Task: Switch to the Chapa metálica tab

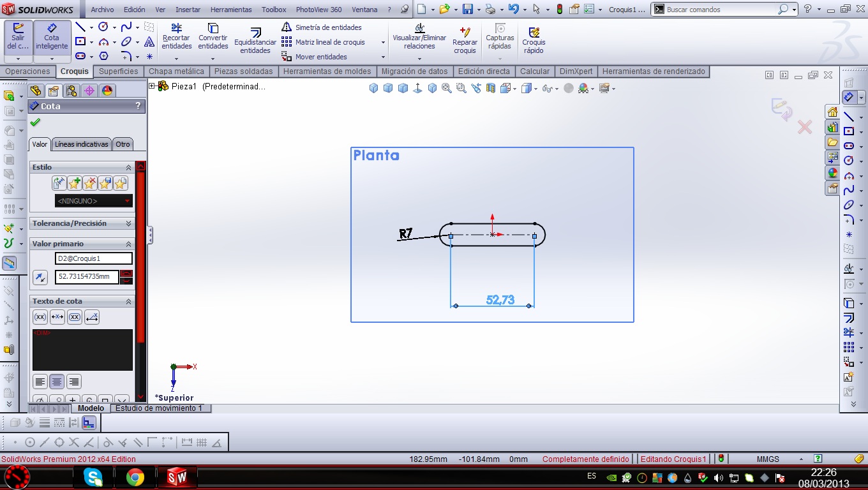Action: pyautogui.click(x=176, y=71)
